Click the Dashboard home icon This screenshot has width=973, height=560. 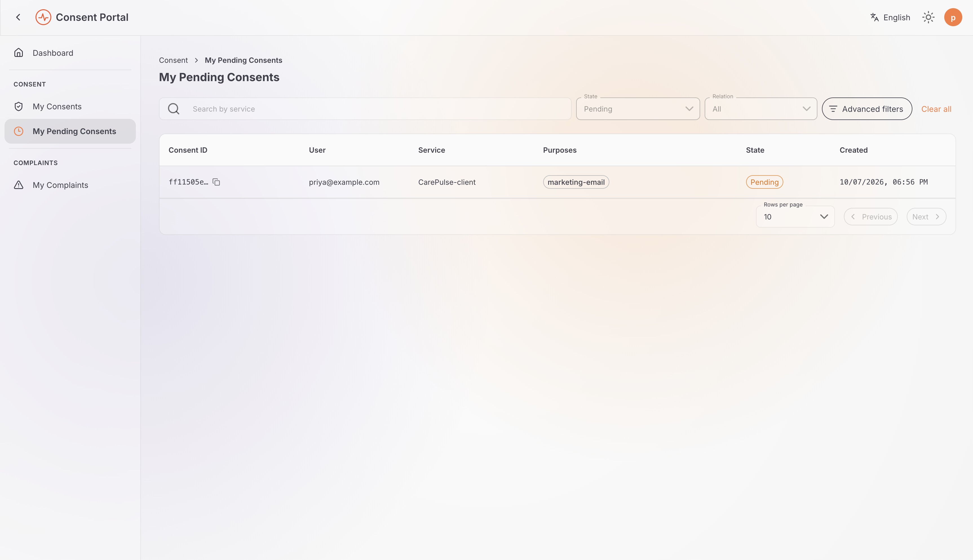pos(19,53)
